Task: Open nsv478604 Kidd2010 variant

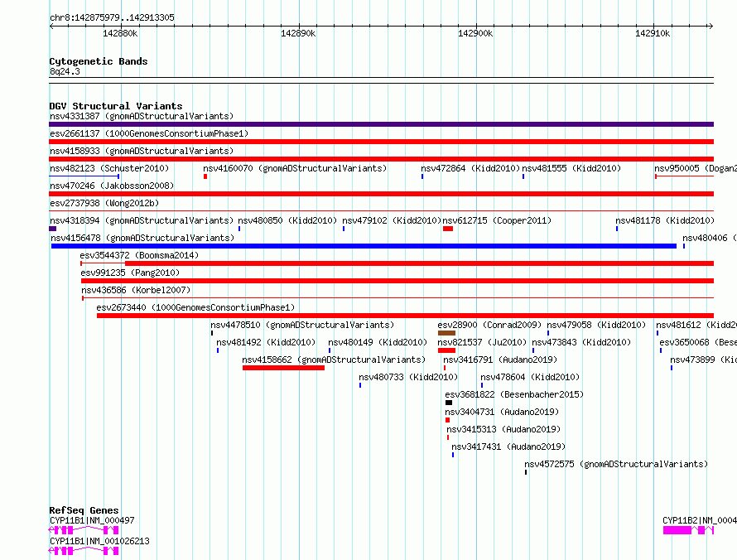Action: point(530,377)
